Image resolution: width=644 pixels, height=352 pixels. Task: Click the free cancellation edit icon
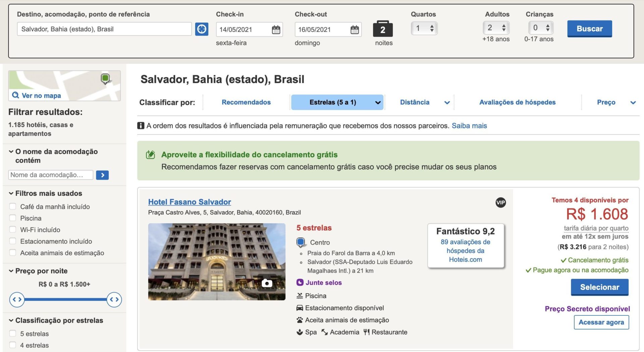point(150,155)
